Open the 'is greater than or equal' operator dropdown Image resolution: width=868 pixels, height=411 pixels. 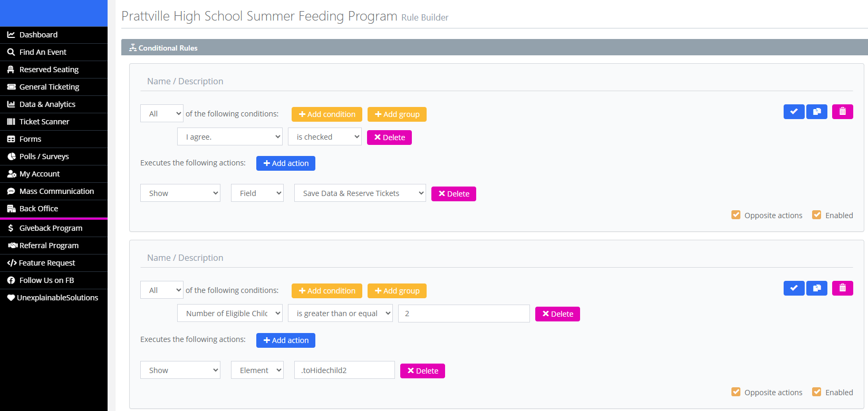click(340, 314)
